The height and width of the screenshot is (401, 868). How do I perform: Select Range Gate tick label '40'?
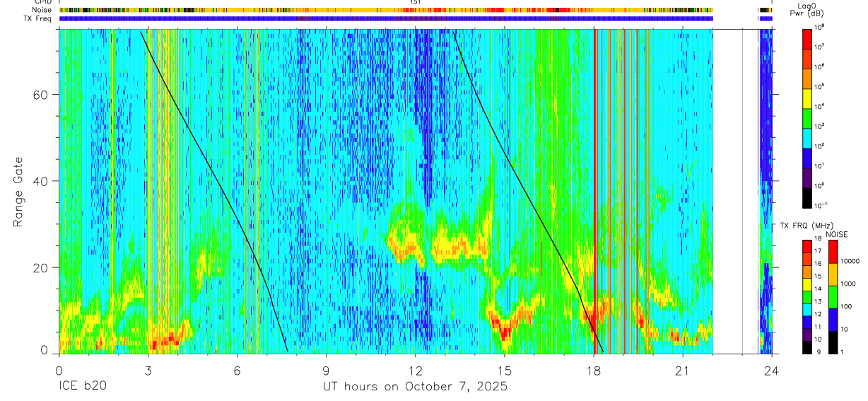[x=40, y=181]
